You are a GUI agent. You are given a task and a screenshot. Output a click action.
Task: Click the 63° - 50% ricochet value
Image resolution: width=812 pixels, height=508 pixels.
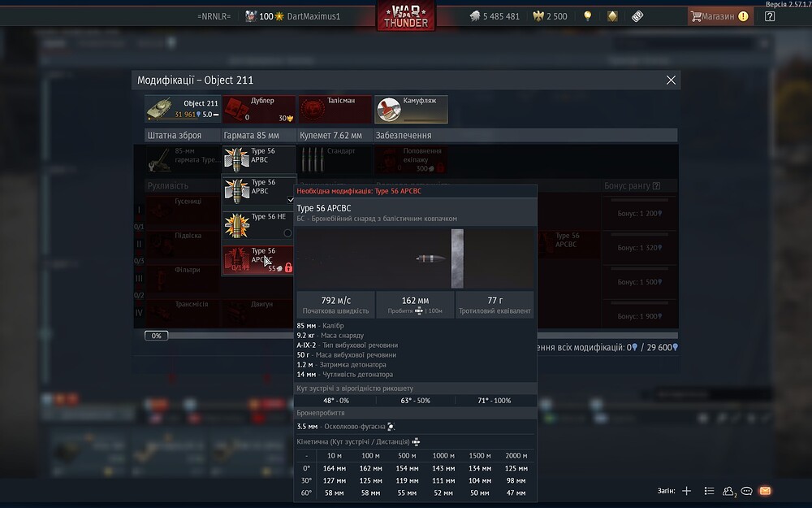(x=415, y=400)
